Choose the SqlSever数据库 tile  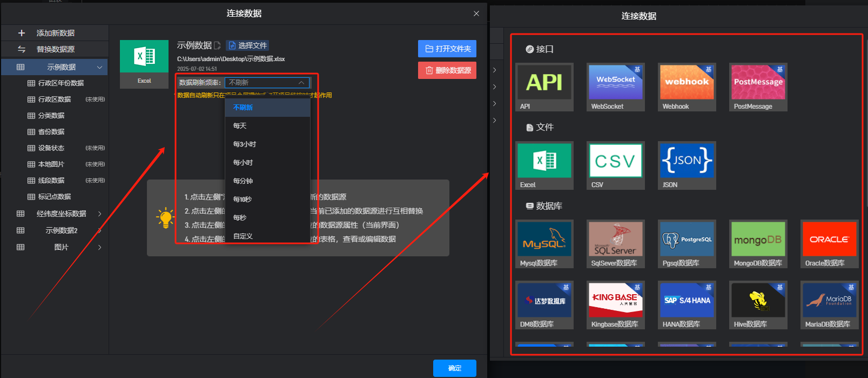click(616, 244)
